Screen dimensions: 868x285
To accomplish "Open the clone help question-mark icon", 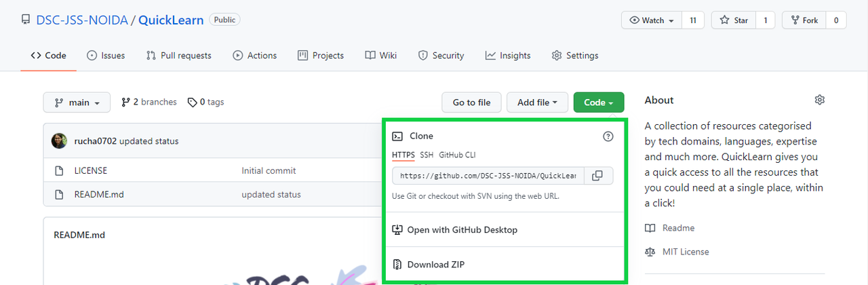I will 608,136.
